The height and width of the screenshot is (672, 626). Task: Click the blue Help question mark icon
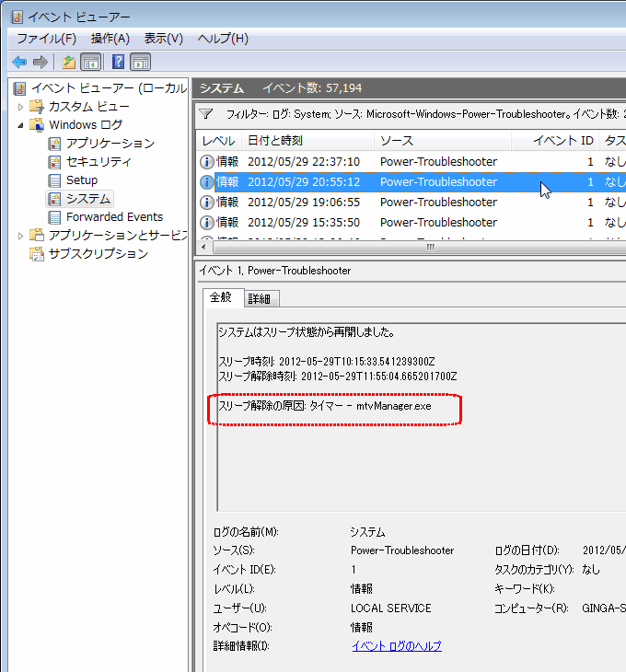click(118, 62)
